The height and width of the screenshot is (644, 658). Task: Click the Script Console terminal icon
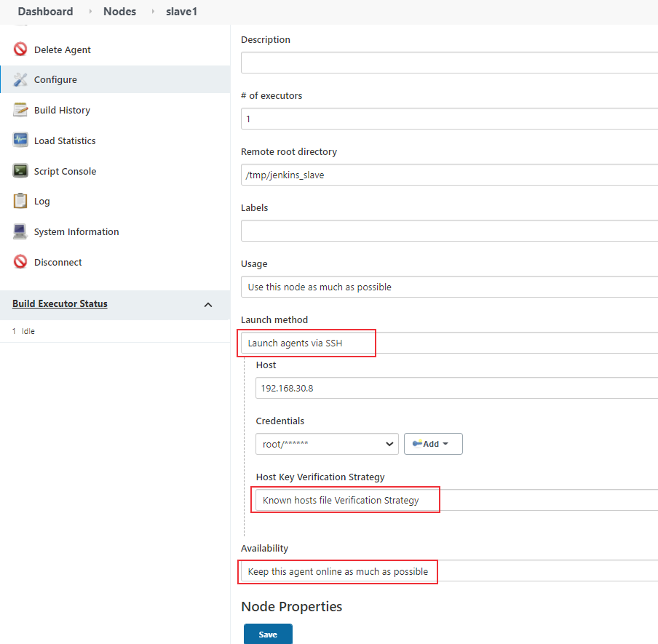[20, 171]
